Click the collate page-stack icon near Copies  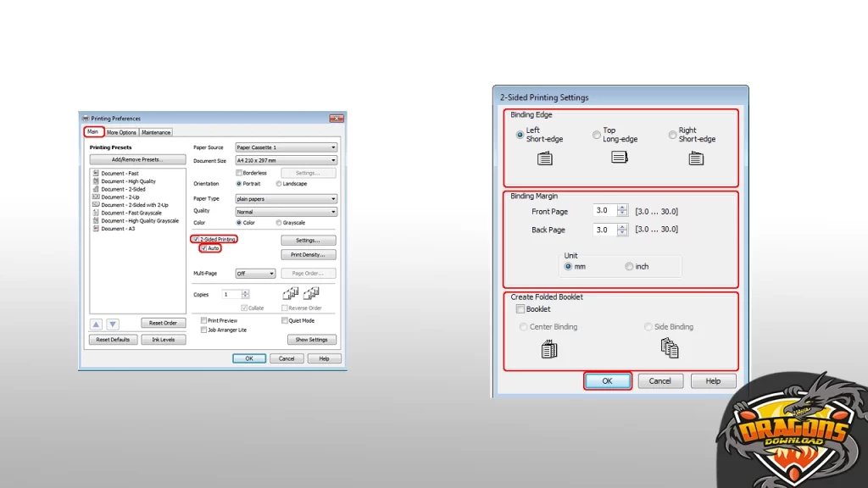(291, 292)
